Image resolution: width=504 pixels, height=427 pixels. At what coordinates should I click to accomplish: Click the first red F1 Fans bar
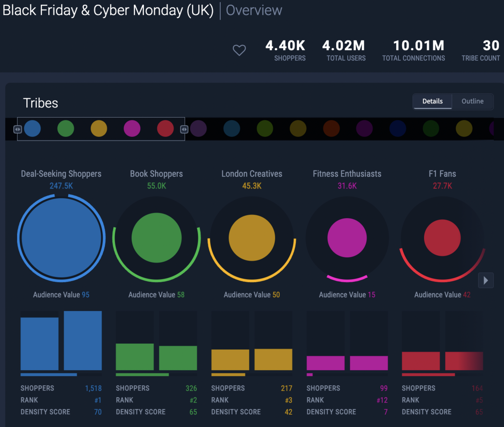421,361
